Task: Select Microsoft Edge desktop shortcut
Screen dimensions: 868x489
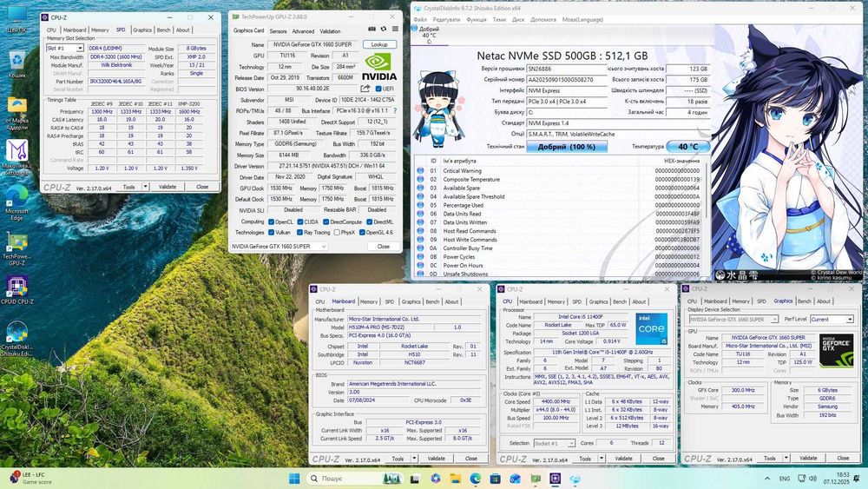Action: pos(17,202)
